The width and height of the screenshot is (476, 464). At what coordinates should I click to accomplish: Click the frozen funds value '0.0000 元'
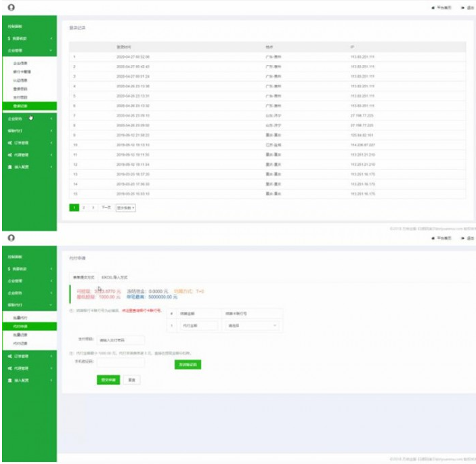pyautogui.click(x=158, y=291)
